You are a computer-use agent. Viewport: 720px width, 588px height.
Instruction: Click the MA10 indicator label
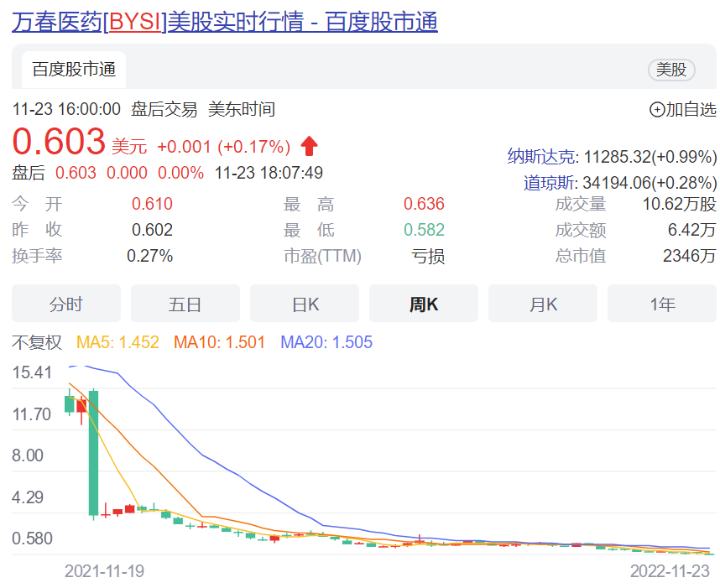pyautogui.click(x=219, y=342)
